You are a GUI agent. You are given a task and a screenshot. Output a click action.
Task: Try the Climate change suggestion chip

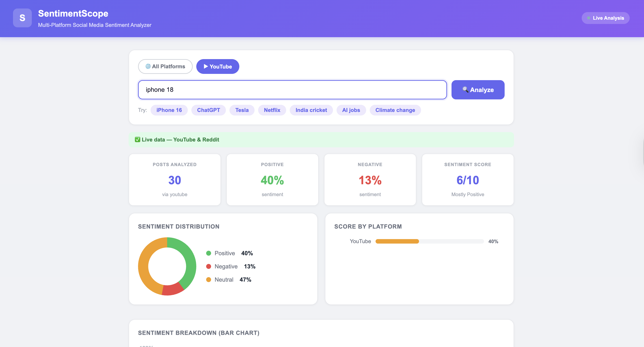[x=395, y=110]
